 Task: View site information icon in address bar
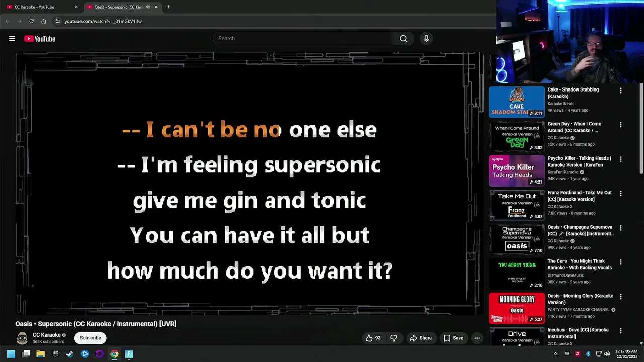click(58, 21)
